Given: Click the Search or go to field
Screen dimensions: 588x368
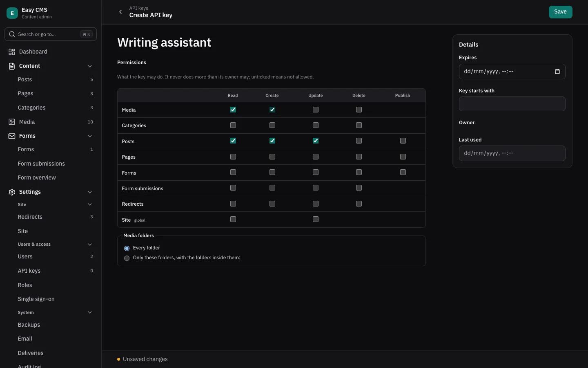Looking at the screenshot, I should pyautogui.click(x=51, y=34).
